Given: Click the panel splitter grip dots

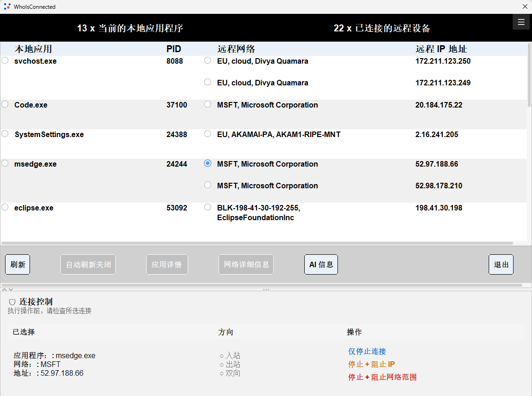Looking at the screenshot, I should click(266, 290).
